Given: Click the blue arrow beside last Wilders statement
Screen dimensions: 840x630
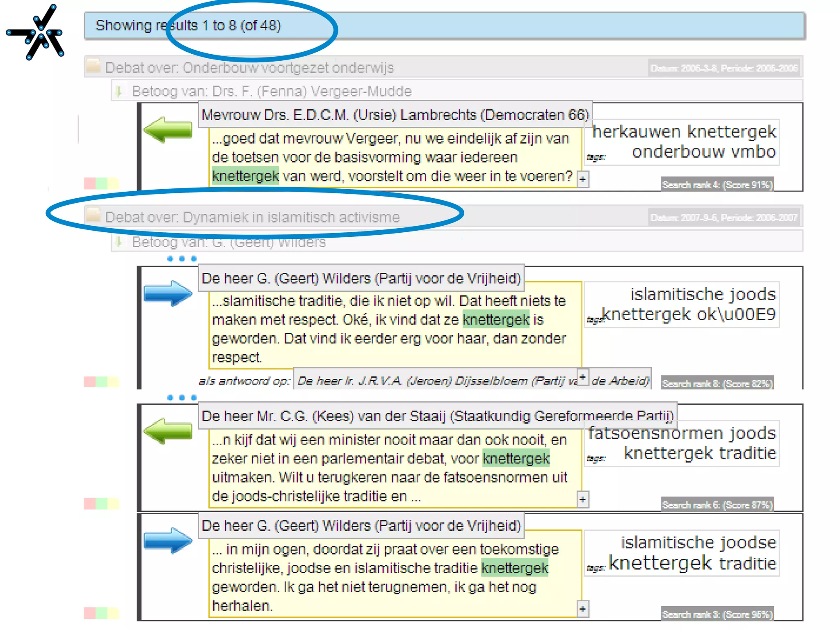Looking at the screenshot, I should point(168,540).
